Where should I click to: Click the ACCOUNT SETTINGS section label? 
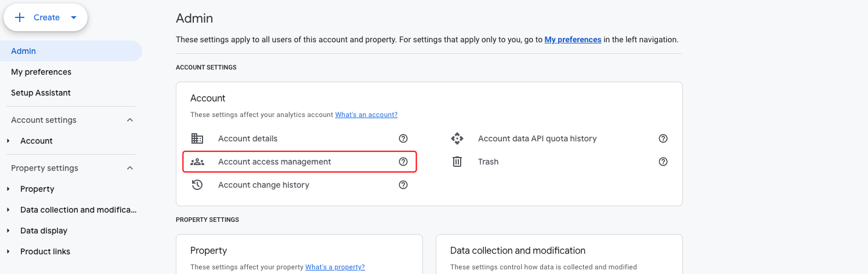click(206, 68)
